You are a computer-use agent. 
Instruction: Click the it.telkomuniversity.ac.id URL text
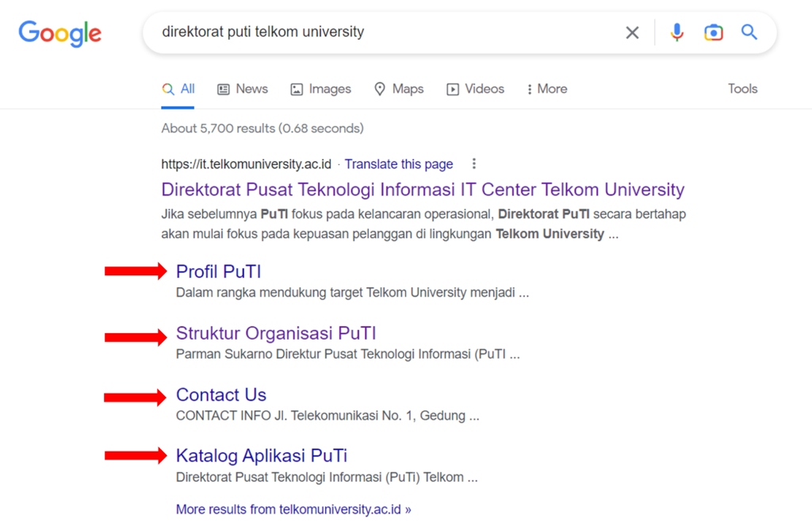(246, 164)
